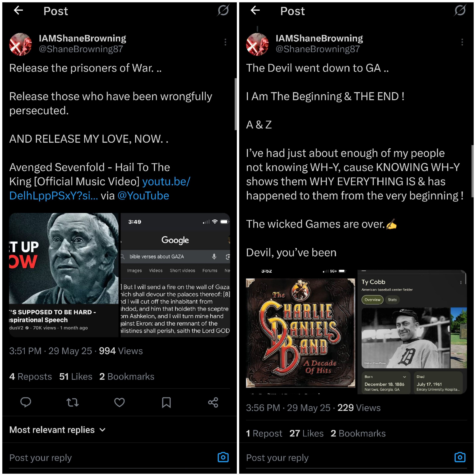476x476 pixels.
Task: Tap the repost arrows icon
Action: tap(72, 403)
